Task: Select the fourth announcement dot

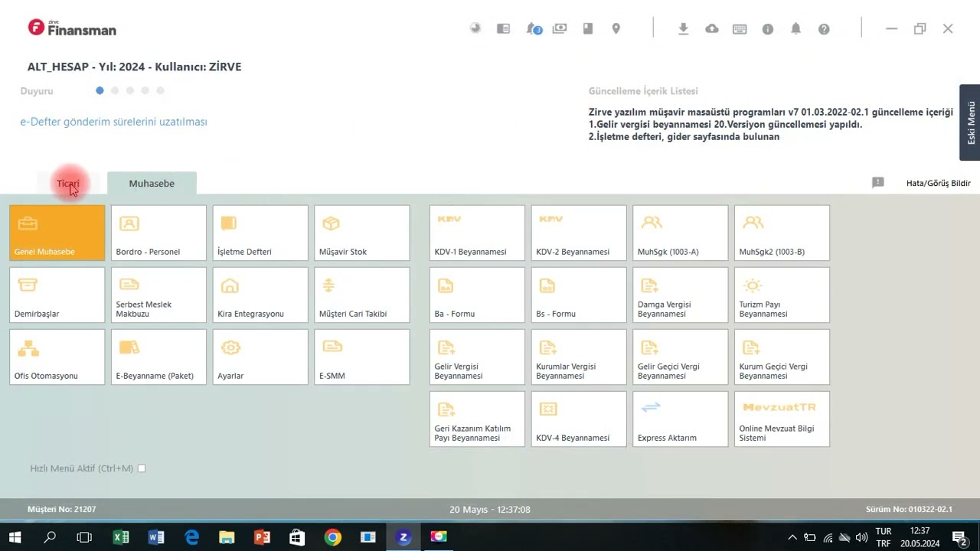Action: point(145,90)
